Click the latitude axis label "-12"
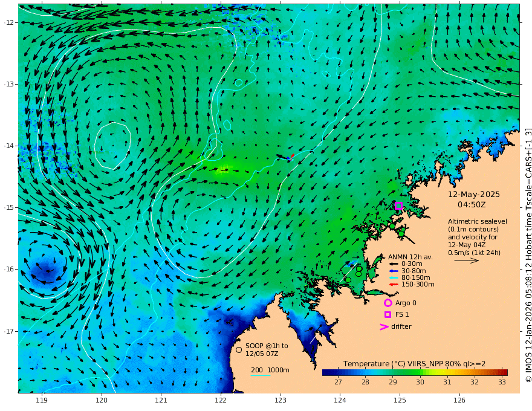 click(9, 22)
